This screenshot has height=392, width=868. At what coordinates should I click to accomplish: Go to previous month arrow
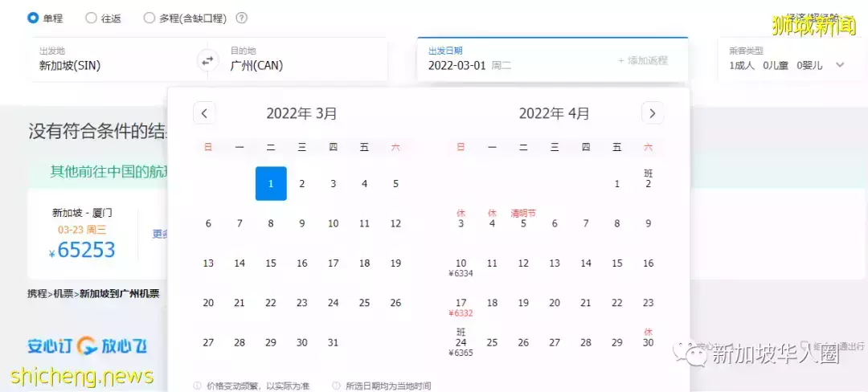click(204, 113)
